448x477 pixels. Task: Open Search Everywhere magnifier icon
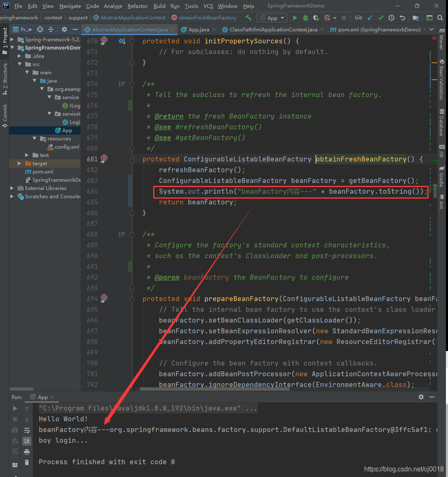440,18
